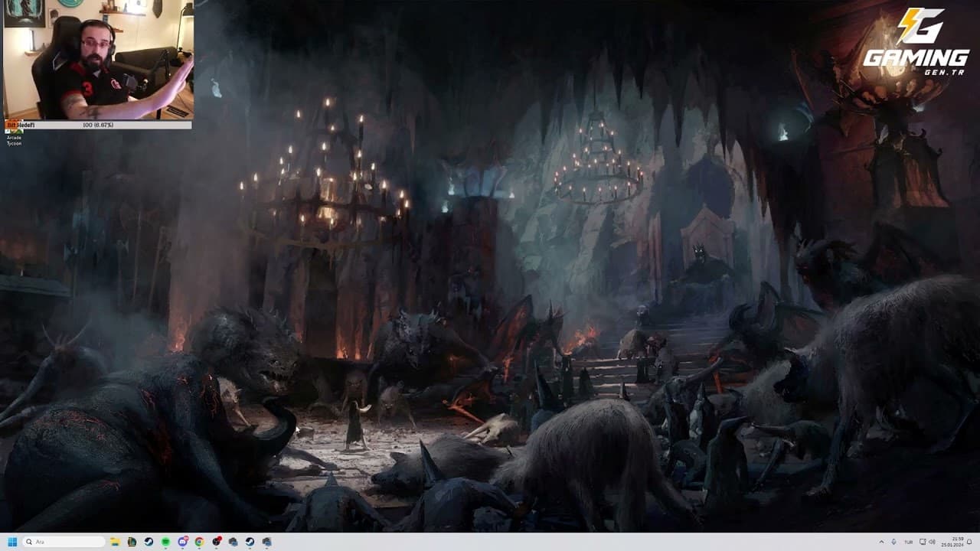This screenshot has height=551, width=980.
Task: Open the Windows Start menu
Action: click(12, 542)
